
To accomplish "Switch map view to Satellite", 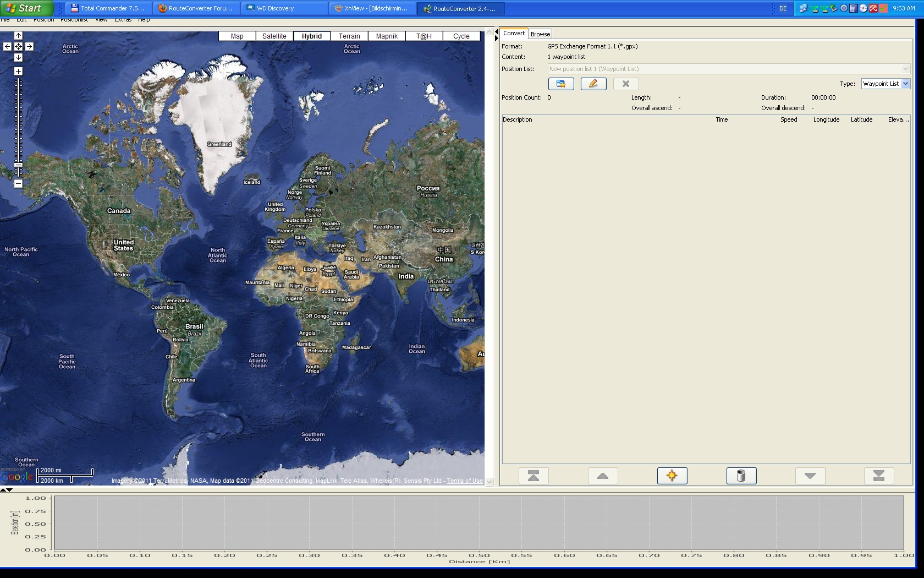I will [274, 36].
